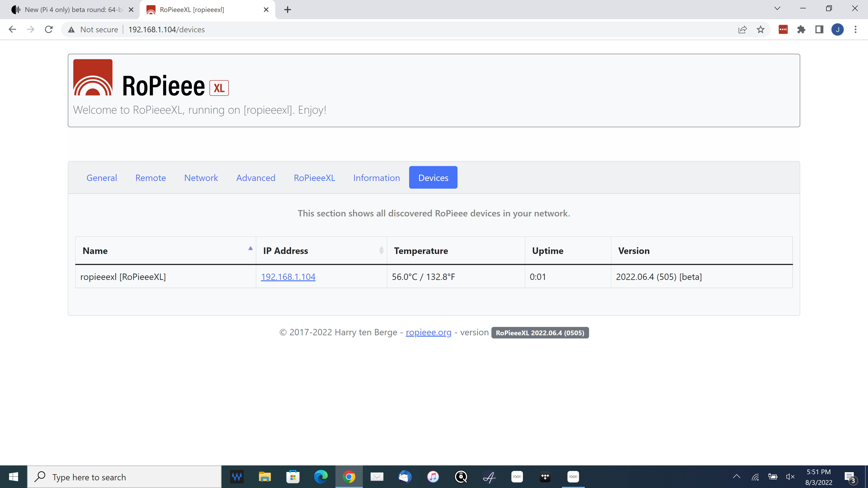
Task: Click the Chrome taskbar icon
Action: point(349,477)
